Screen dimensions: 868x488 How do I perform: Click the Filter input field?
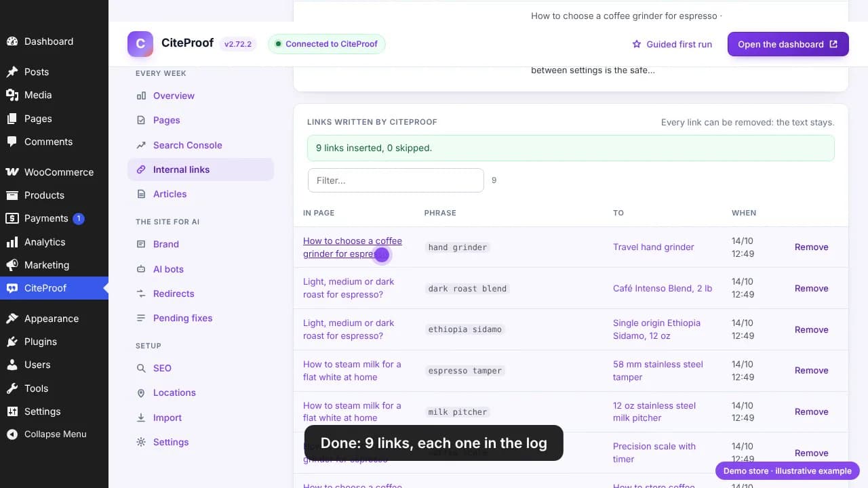point(396,180)
